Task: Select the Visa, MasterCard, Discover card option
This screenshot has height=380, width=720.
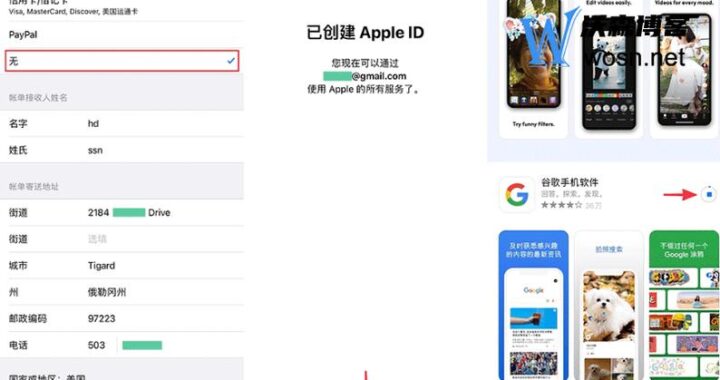Action: coord(122,9)
